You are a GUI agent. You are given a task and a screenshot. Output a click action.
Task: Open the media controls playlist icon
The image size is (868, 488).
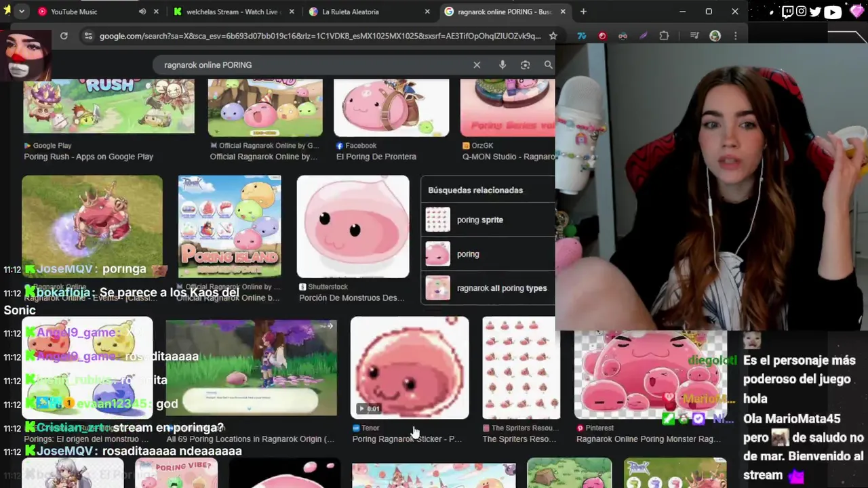[x=694, y=36]
